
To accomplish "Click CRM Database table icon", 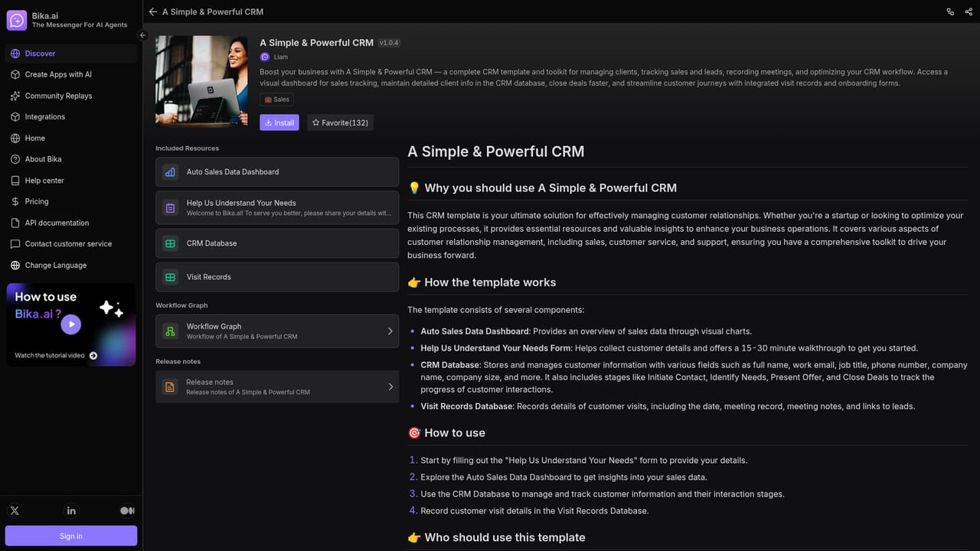I will [170, 243].
